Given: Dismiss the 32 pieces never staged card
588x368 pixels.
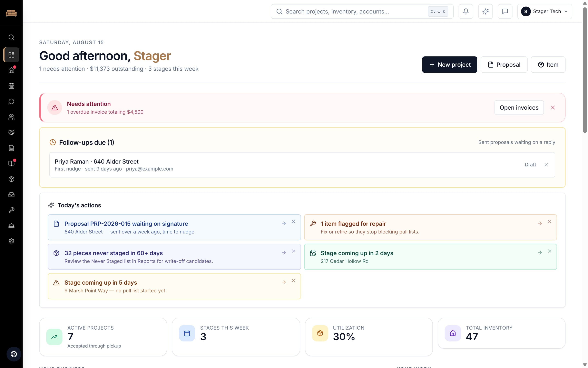Looking at the screenshot, I should [x=294, y=251].
